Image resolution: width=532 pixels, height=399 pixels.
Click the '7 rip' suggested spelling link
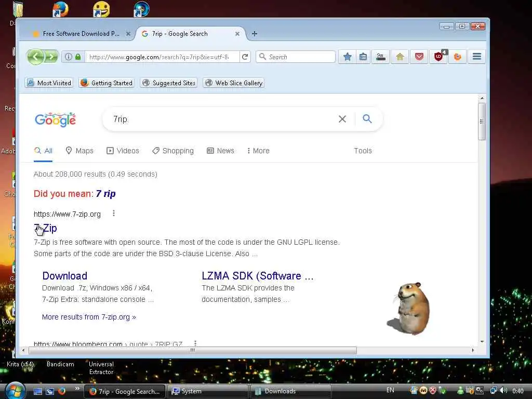coord(105,194)
